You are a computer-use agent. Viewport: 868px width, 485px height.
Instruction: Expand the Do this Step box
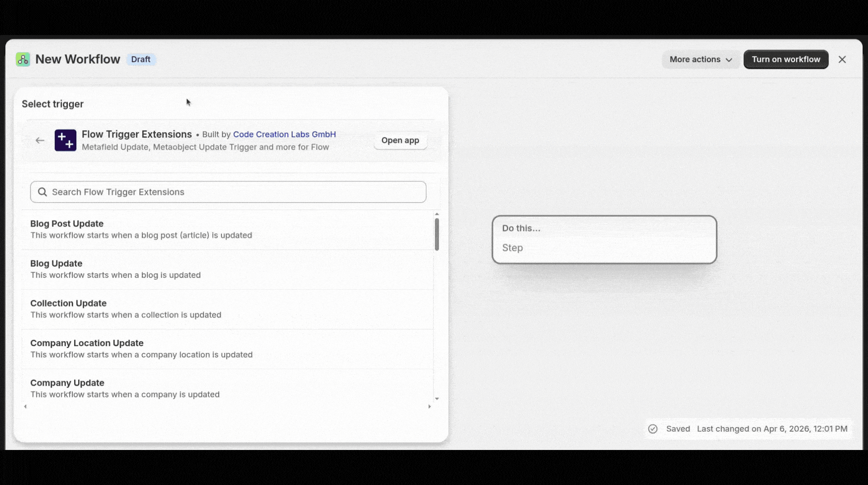pyautogui.click(x=604, y=239)
